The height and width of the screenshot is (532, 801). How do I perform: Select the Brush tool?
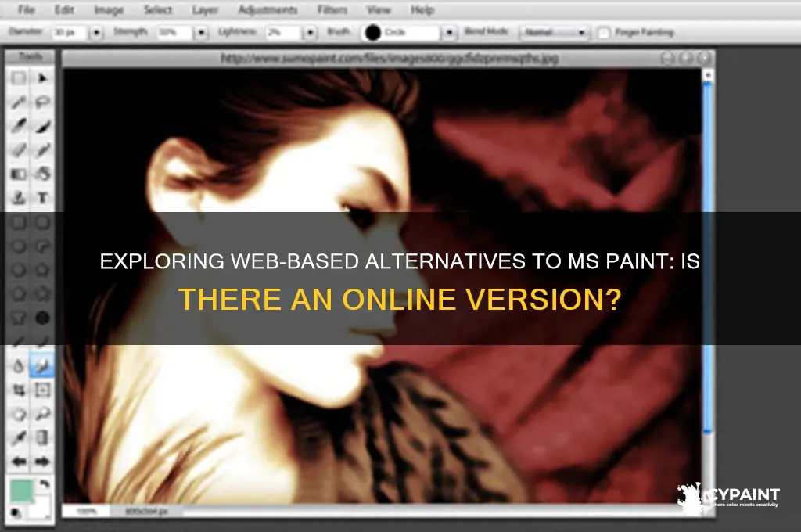click(19, 126)
